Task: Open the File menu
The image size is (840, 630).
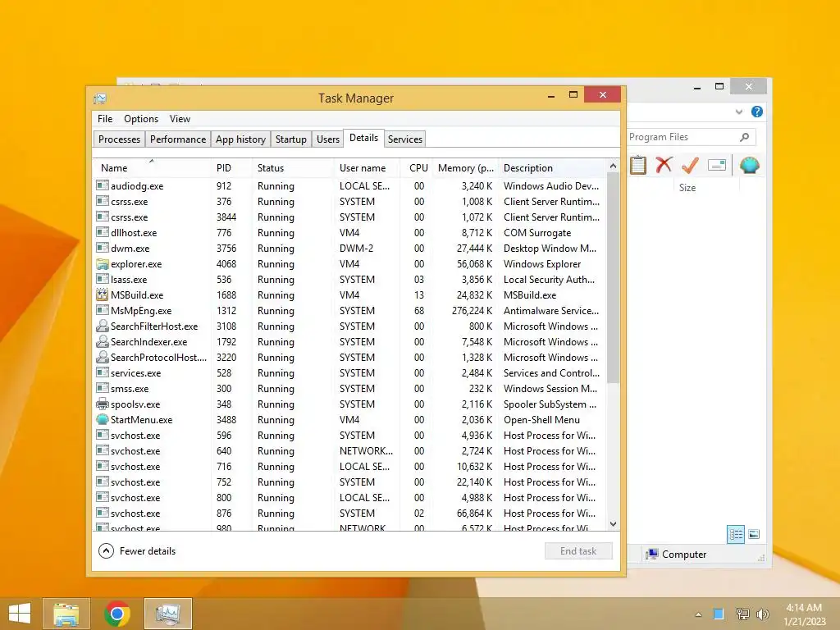Action: click(x=105, y=119)
